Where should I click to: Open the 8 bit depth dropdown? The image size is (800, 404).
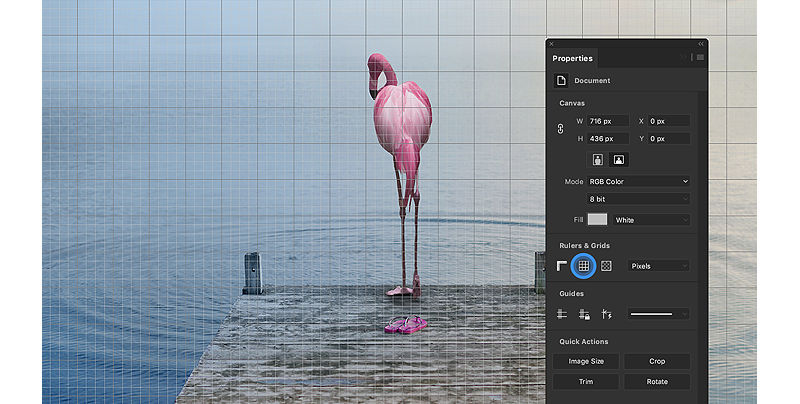click(x=639, y=200)
